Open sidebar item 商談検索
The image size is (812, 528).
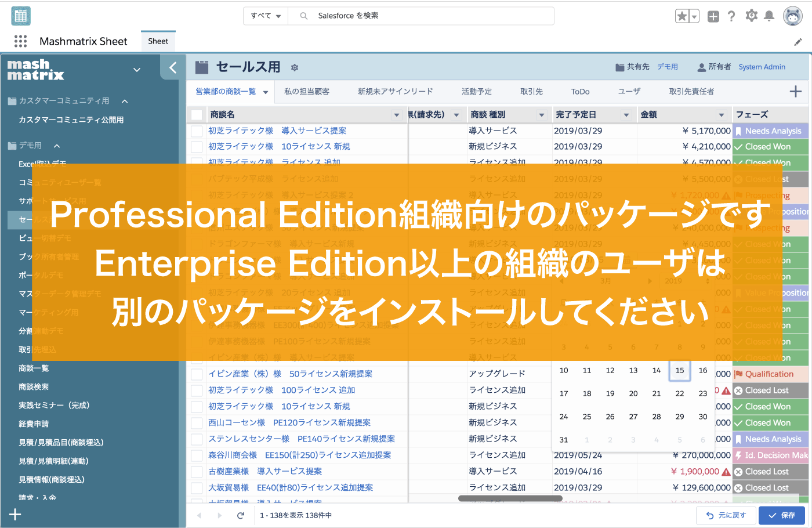pos(34,387)
